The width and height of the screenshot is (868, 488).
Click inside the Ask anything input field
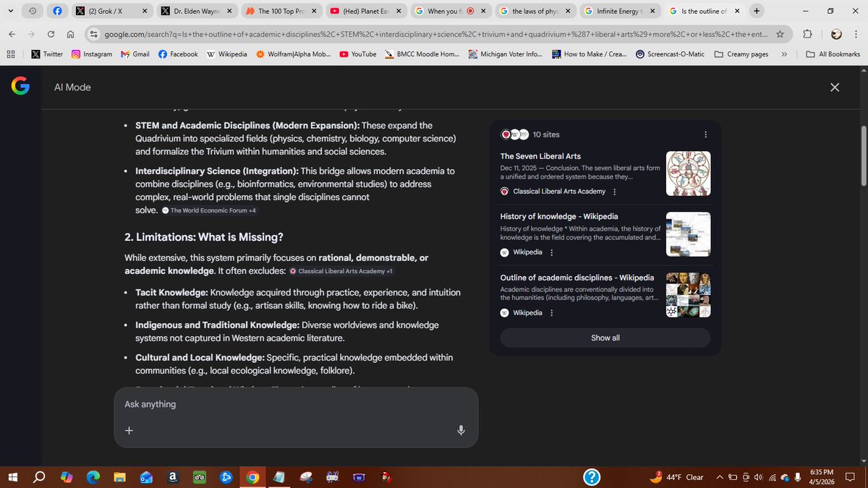[289, 404]
